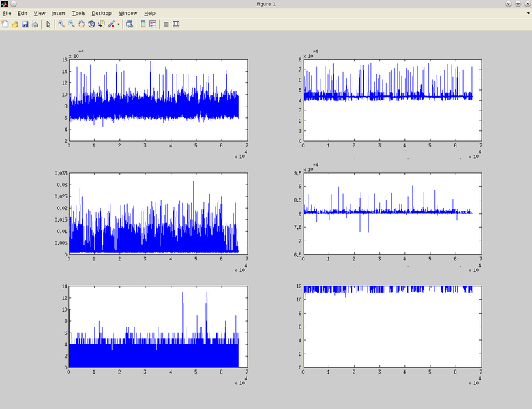The image size is (532, 409).
Task: Select the Rotate 3D tool
Action: click(x=91, y=24)
